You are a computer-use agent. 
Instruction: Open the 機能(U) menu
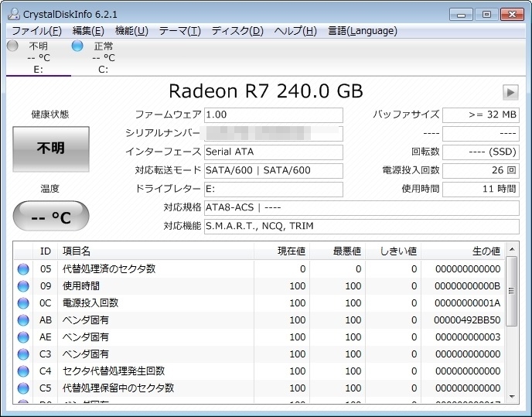(131, 31)
